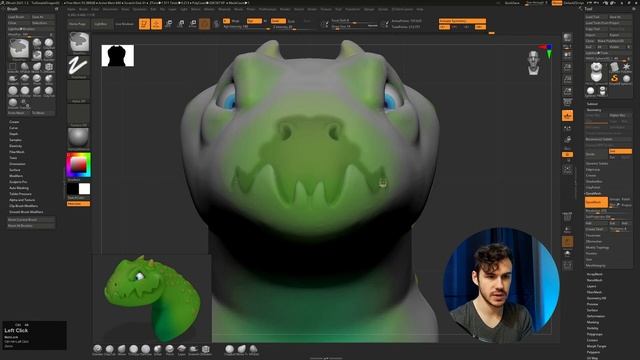Expand the Deformation section in Tool panel
This screenshot has width=640, height=360.
596,316
